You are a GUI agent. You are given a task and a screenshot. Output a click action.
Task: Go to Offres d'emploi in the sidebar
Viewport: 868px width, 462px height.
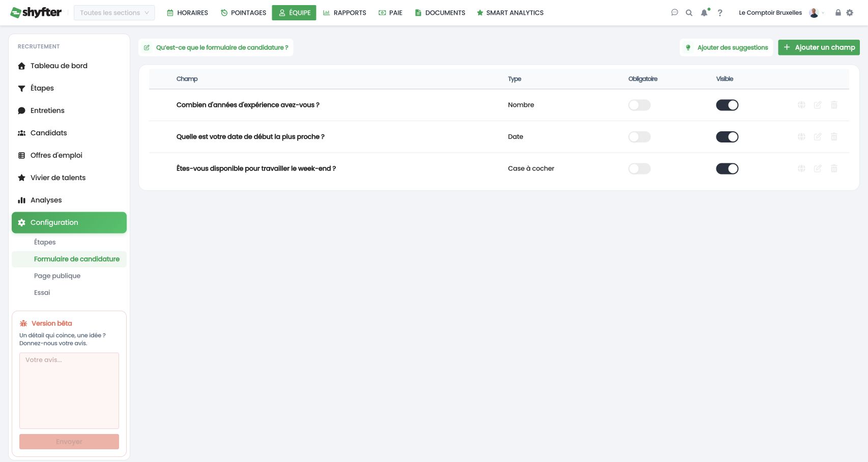coord(69,155)
